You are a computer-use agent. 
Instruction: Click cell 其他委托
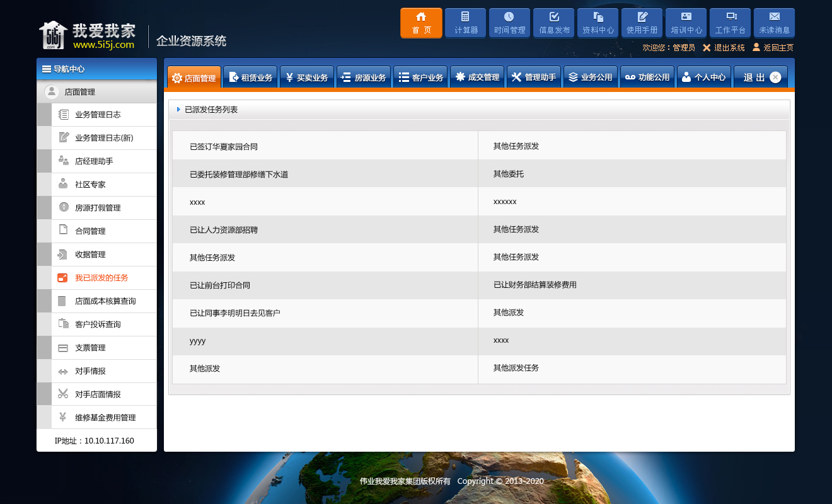509,174
